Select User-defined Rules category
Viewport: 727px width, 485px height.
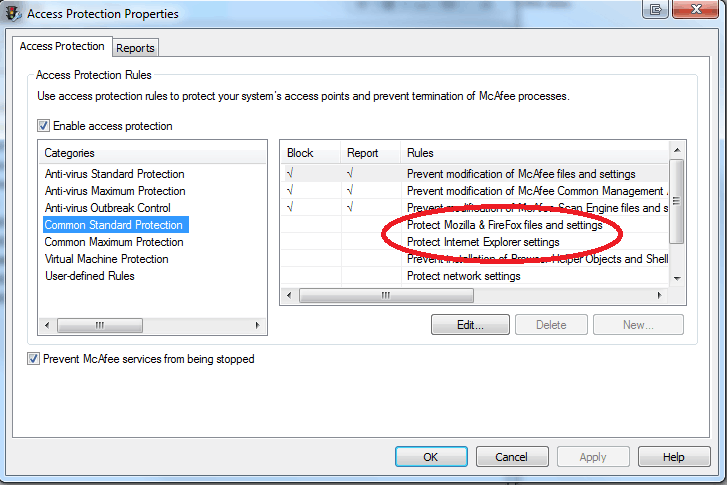point(89,276)
